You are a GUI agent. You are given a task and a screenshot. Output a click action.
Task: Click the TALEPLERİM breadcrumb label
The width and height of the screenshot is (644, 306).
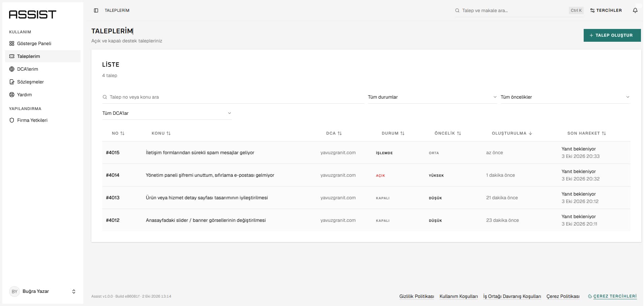coord(117,10)
